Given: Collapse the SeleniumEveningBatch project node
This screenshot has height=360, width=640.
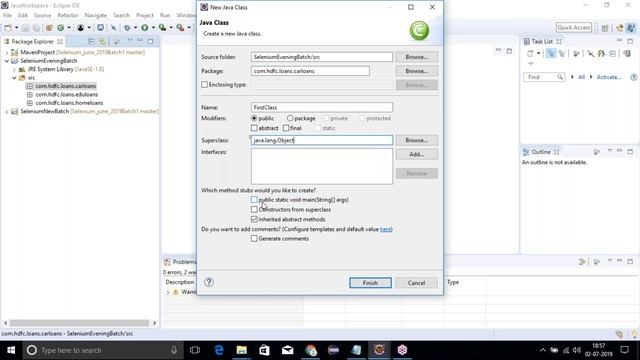Looking at the screenshot, I should click(7, 61).
